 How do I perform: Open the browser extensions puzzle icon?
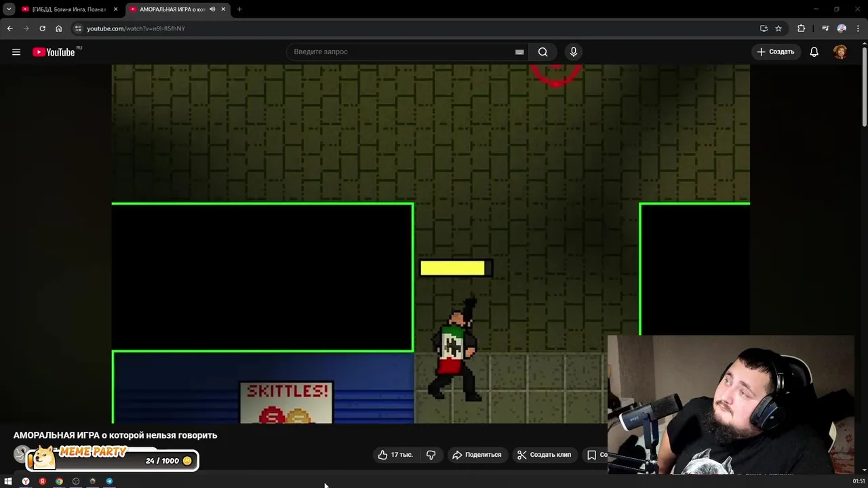pyautogui.click(x=802, y=28)
